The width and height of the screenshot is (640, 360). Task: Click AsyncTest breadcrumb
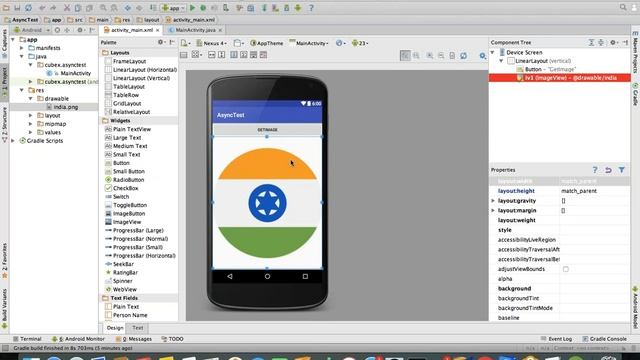tap(21, 20)
